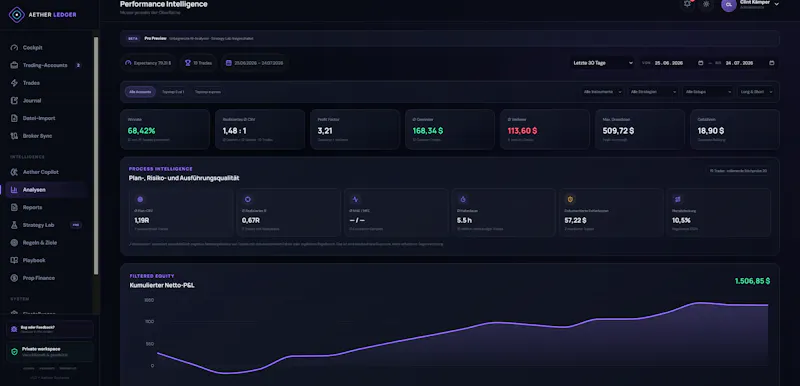Open the Reports page

tap(47, 208)
